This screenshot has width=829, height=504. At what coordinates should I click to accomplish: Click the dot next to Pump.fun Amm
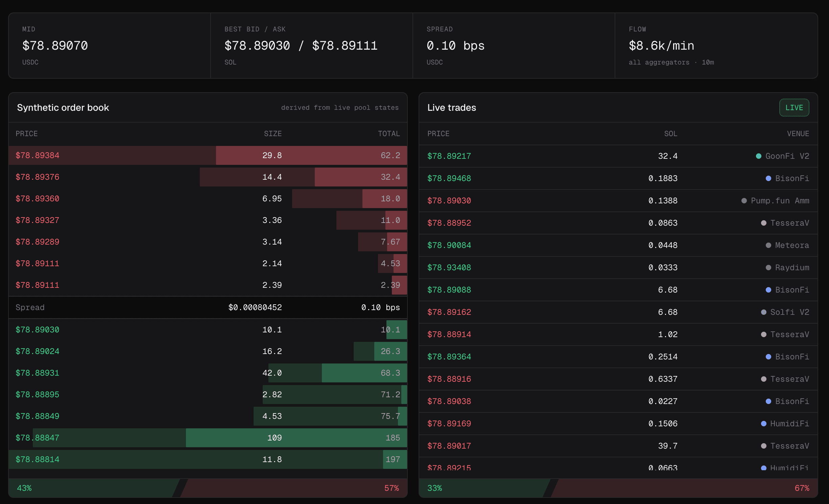click(x=744, y=201)
